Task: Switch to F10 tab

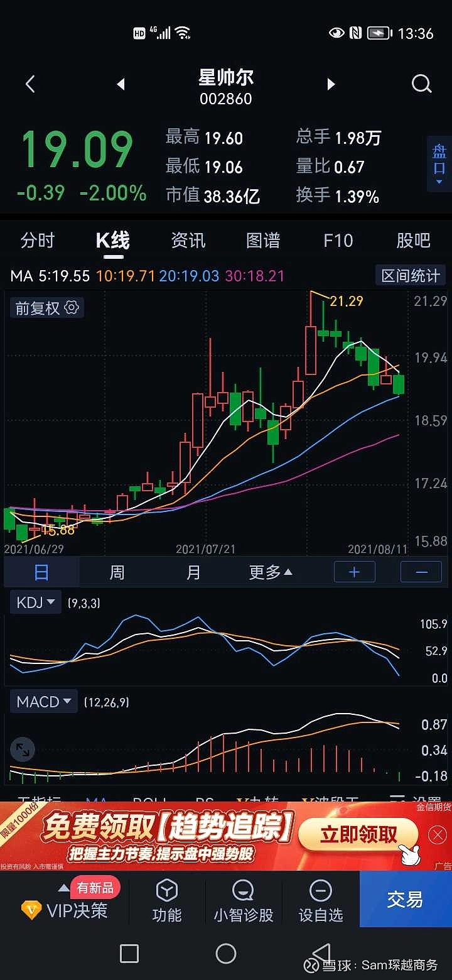Action: [x=338, y=240]
